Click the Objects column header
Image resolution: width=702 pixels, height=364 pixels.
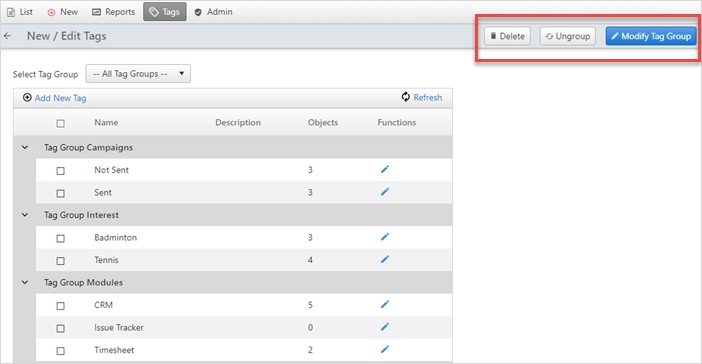tap(323, 122)
